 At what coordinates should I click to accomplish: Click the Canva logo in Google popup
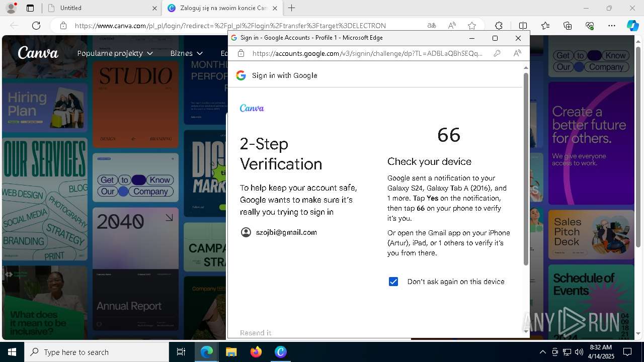[252, 108]
